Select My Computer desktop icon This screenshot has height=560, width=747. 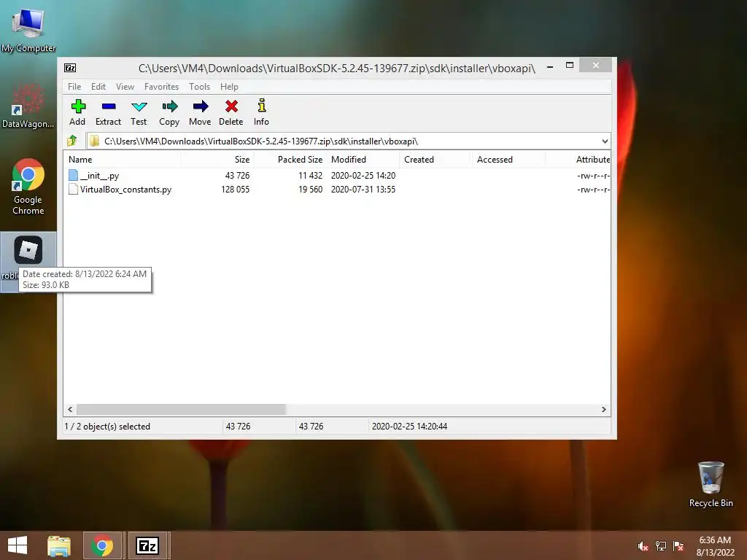(x=28, y=29)
